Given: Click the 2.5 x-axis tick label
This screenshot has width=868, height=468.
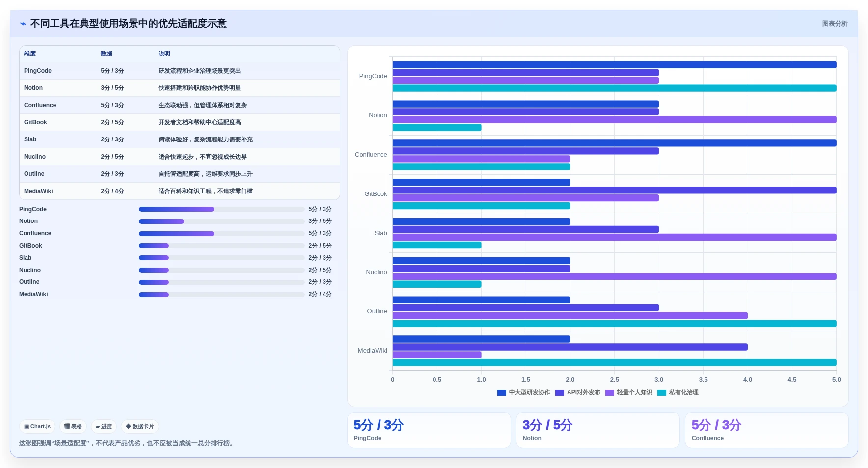Looking at the screenshot, I should point(615,380).
